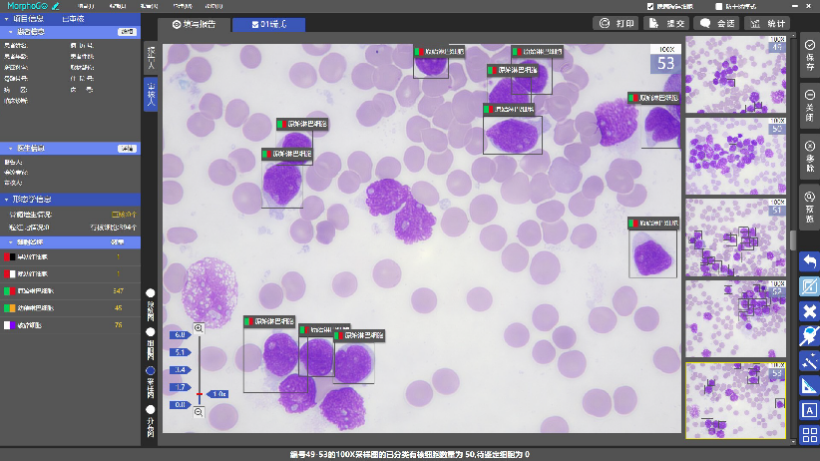
Task: Jump to 0.8 zoom preset
Action: click(180, 405)
